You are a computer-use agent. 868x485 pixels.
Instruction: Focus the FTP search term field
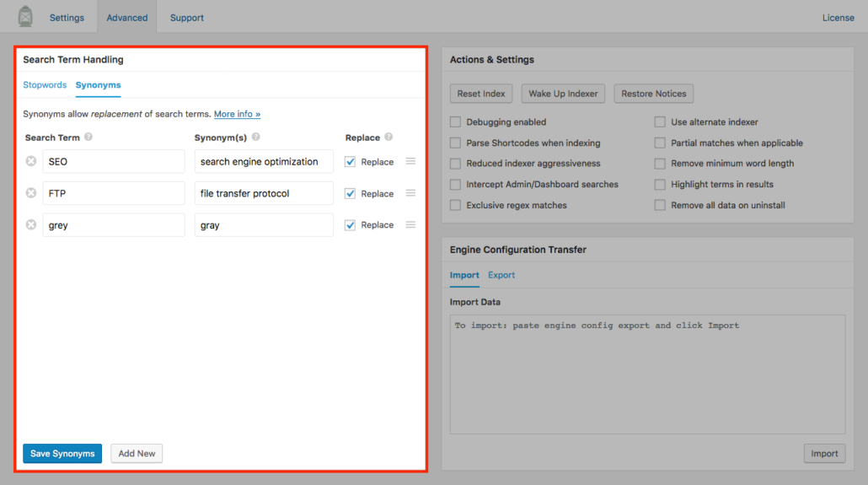tap(114, 193)
